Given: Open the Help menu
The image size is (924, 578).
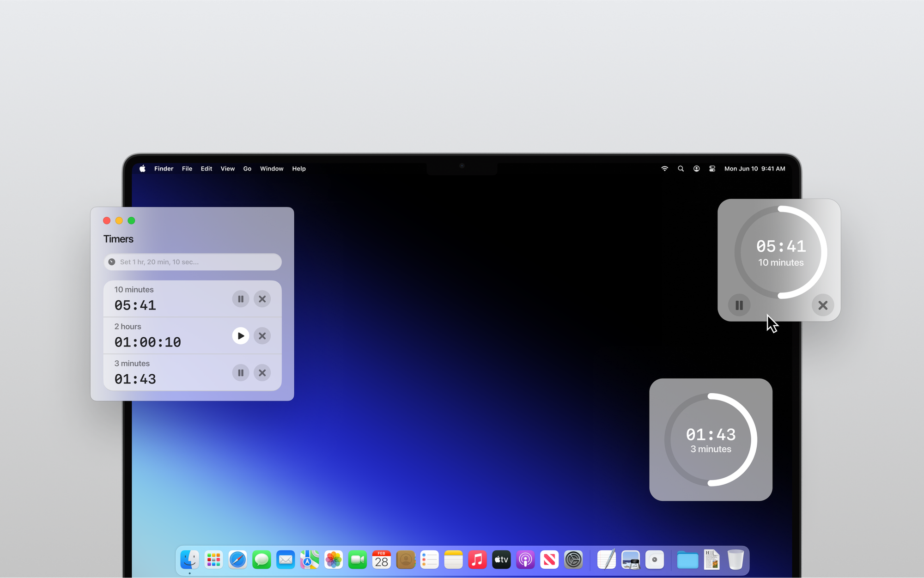Looking at the screenshot, I should click(x=299, y=169).
